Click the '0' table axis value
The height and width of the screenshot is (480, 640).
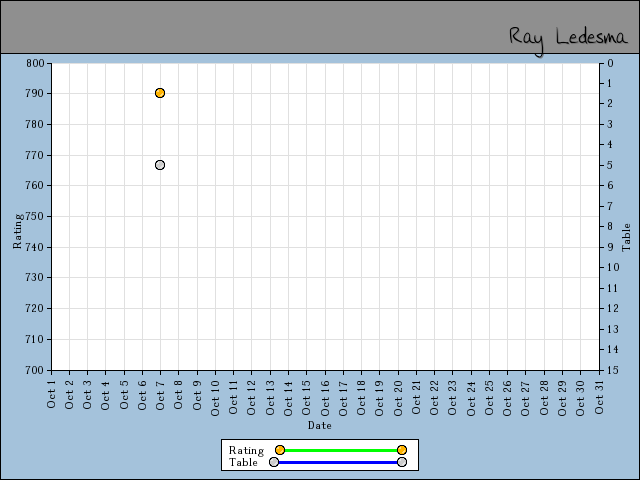(610, 63)
